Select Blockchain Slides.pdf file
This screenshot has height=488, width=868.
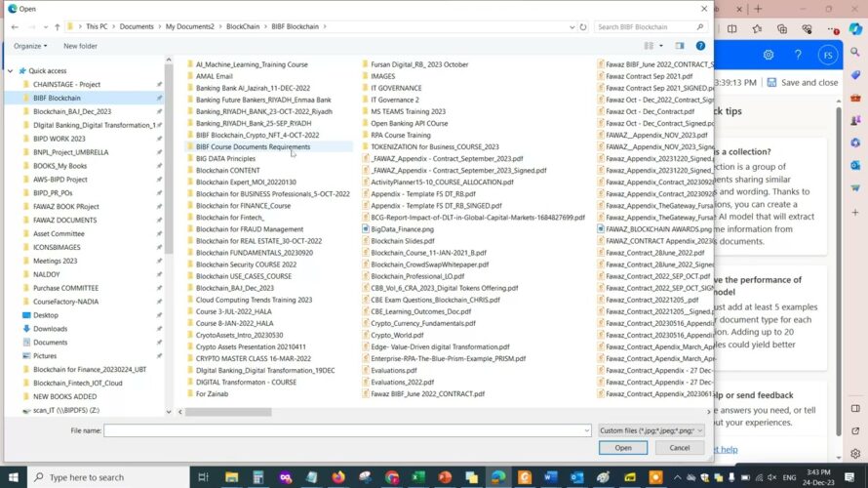(x=403, y=241)
